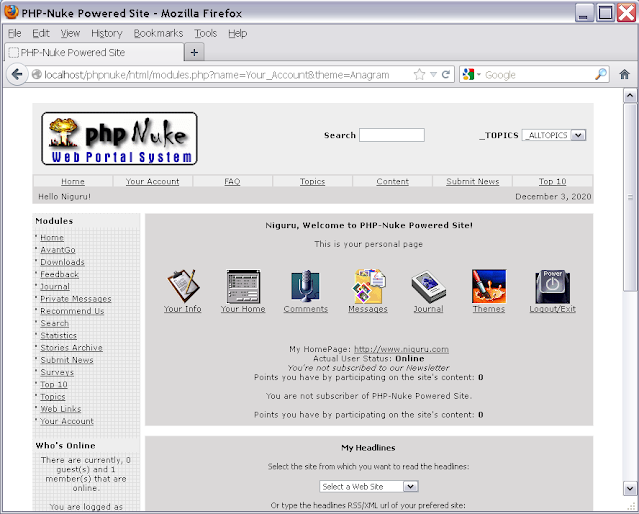Open the Downloads module link
The image size is (639, 514).
pyautogui.click(x=62, y=262)
